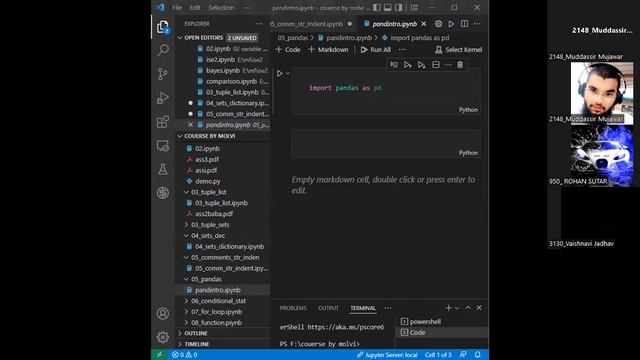Open the Testing flask view
Viewport: 640px width, 360px height.
coord(163,169)
